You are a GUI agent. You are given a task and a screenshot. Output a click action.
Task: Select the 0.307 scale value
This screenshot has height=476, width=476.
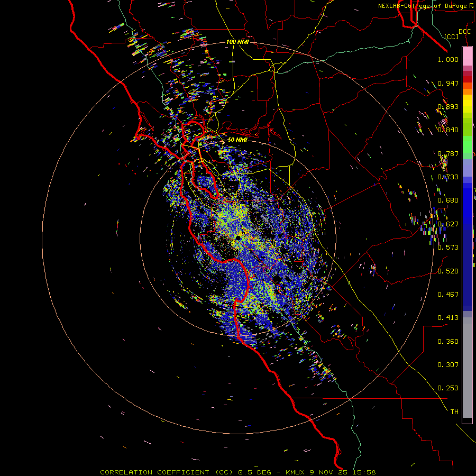point(448,365)
